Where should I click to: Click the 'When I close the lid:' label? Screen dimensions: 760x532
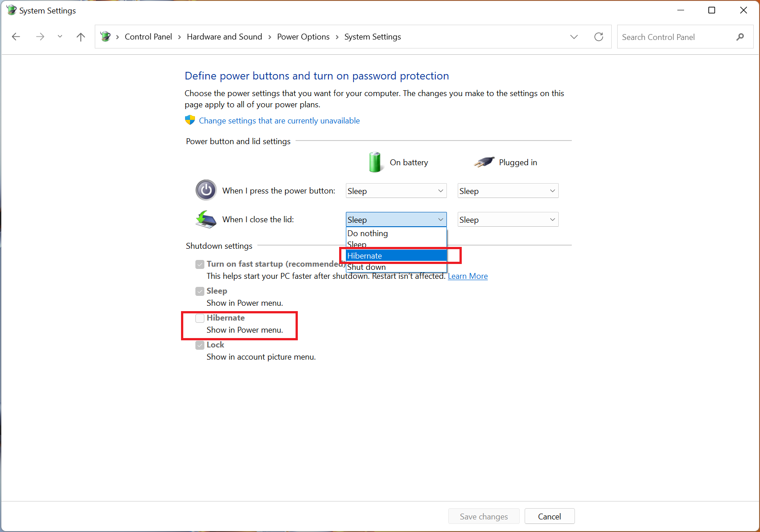click(x=258, y=220)
